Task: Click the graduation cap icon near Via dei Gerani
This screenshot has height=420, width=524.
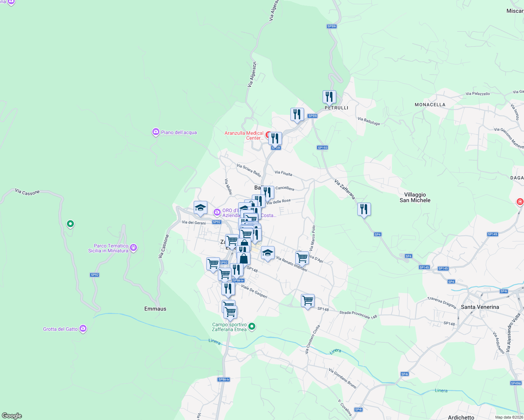Action: 200,207
